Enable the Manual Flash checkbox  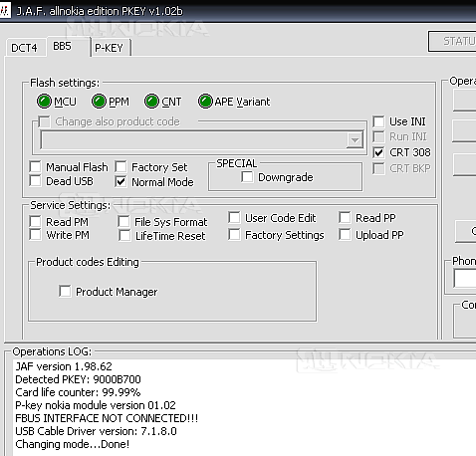[35, 166]
